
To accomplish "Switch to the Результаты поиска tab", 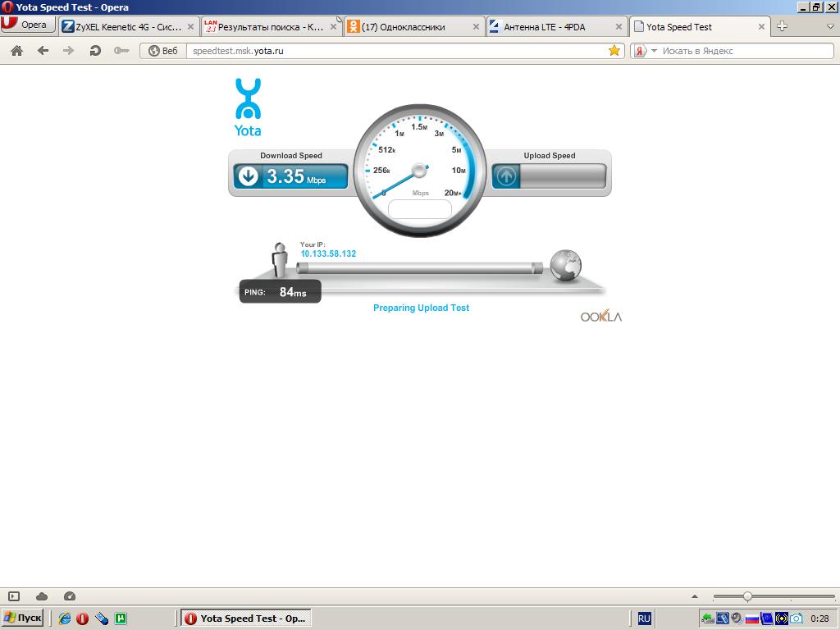I will (271, 27).
